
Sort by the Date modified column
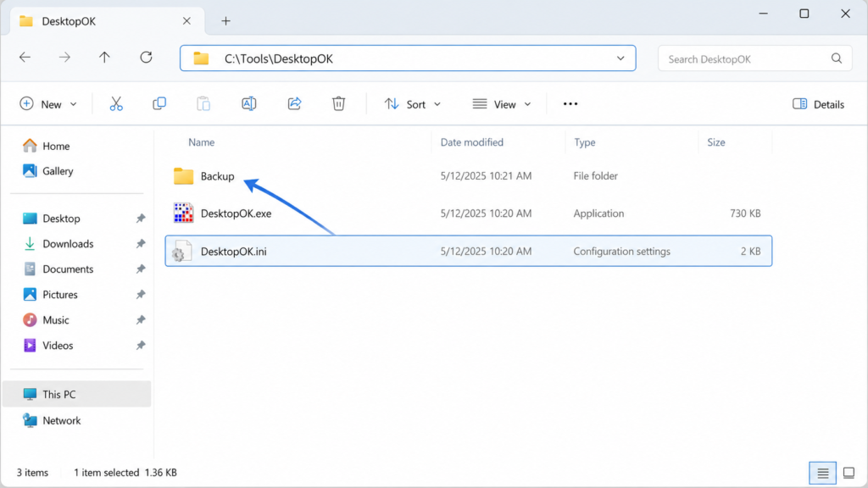(x=471, y=142)
